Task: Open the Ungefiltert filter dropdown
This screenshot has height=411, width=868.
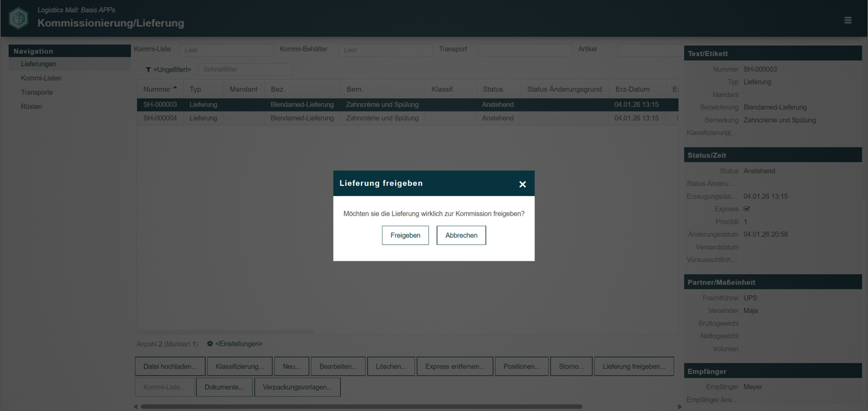Action: tap(172, 70)
